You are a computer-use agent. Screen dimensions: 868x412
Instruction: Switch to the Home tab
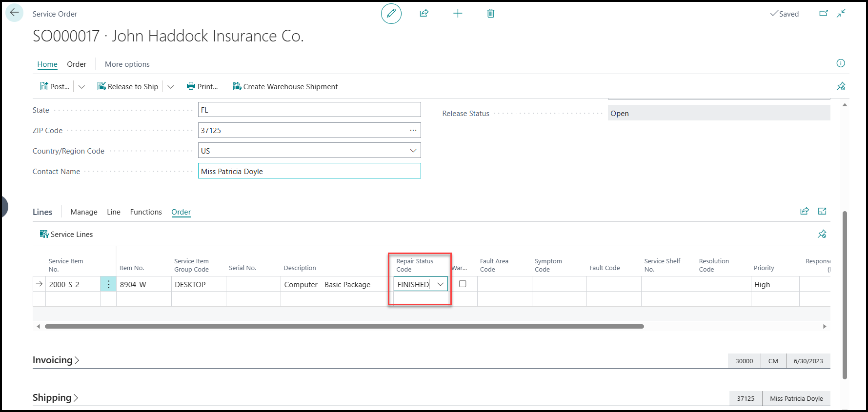(47, 64)
